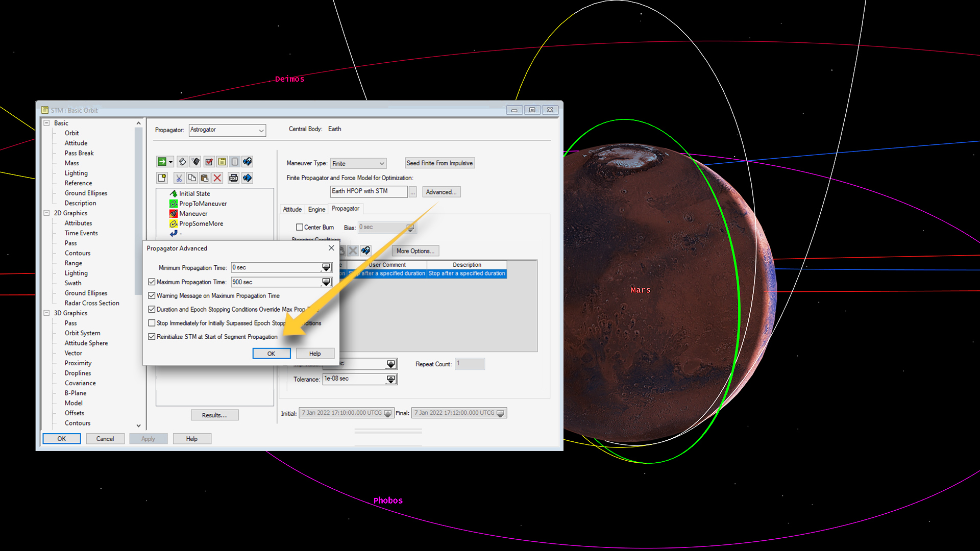Click the red checkmark icon in toolbar
The height and width of the screenshot is (551, 980).
(209, 162)
